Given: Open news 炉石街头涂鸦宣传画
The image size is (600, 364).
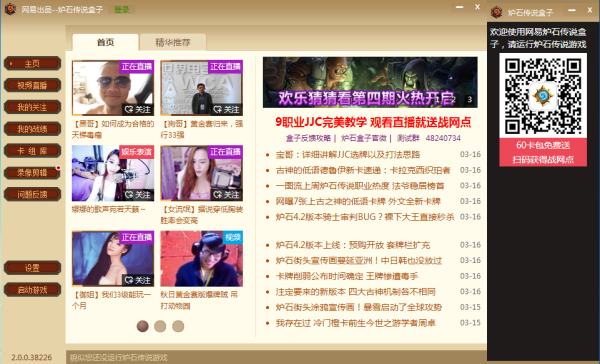Looking at the screenshot, I should (359, 307).
